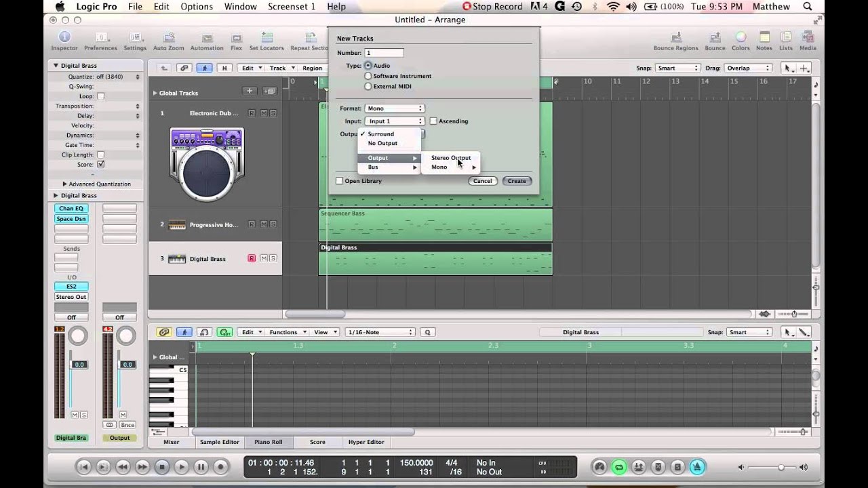Click the transport Stop button
The height and width of the screenshot is (488, 868).
click(161, 467)
